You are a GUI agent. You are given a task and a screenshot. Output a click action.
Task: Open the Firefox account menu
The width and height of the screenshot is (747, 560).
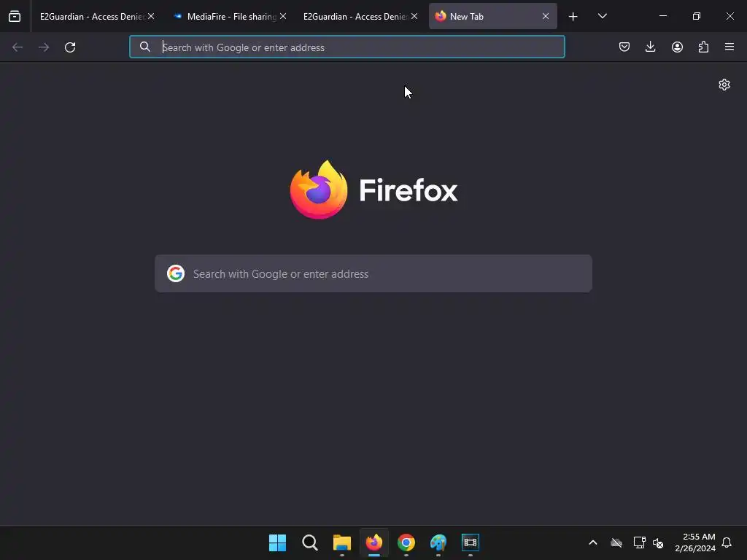point(677,47)
